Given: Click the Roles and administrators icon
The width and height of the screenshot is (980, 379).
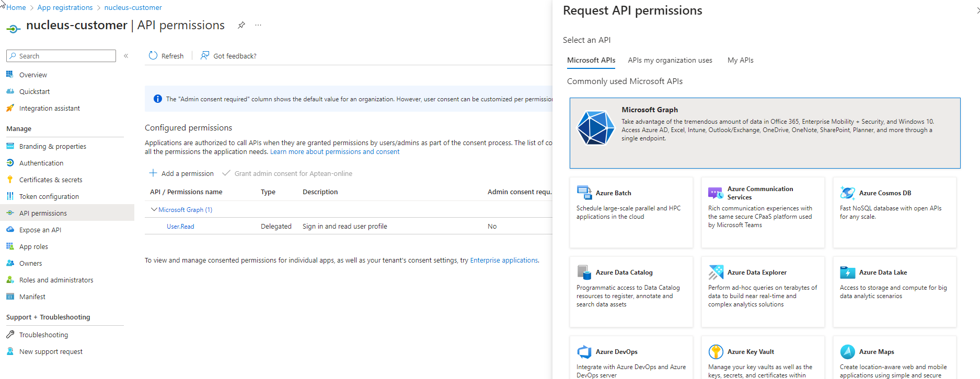Looking at the screenshot, I should coord(10,280).
